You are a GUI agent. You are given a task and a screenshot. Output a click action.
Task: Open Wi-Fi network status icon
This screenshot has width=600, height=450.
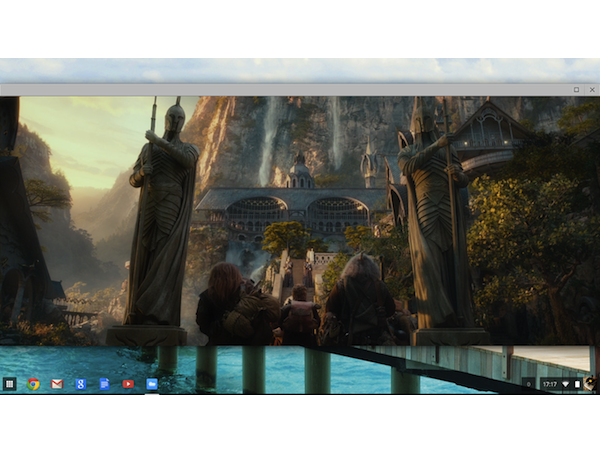pos(566,384)
